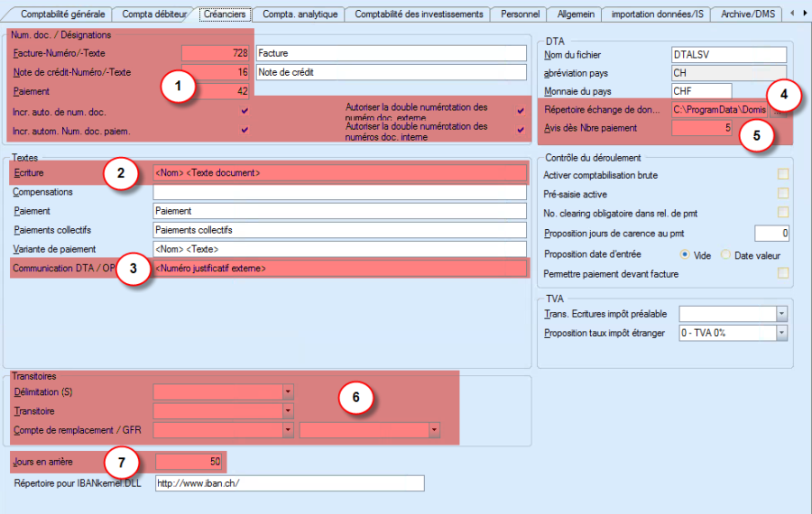Open the Personnel tab

520,14
